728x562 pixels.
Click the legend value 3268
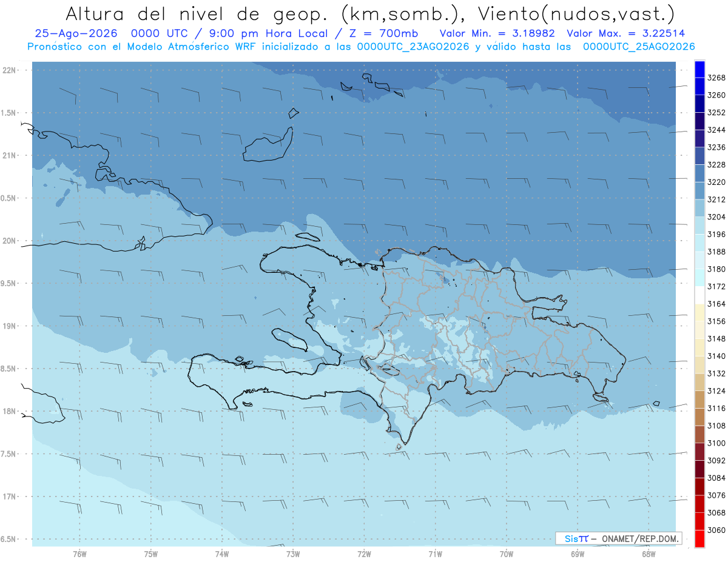point(716,78)
